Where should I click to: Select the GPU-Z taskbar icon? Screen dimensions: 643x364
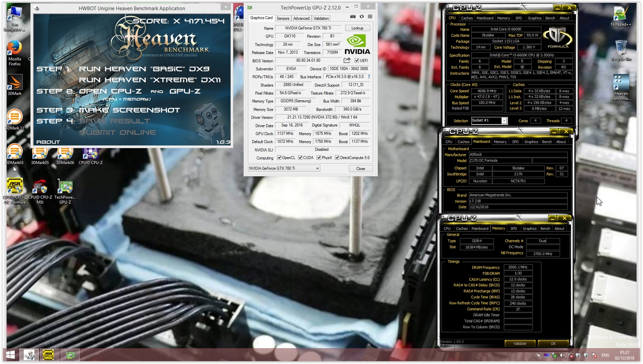70,355
